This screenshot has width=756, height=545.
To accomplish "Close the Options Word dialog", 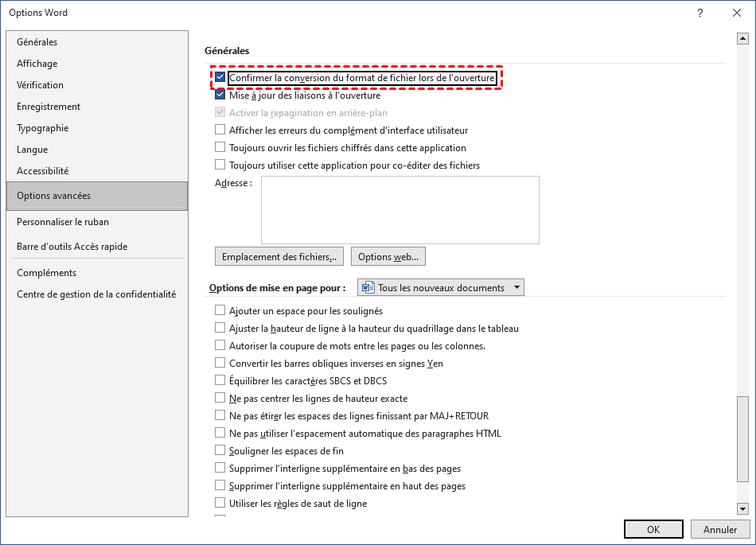I will (736, 13).
